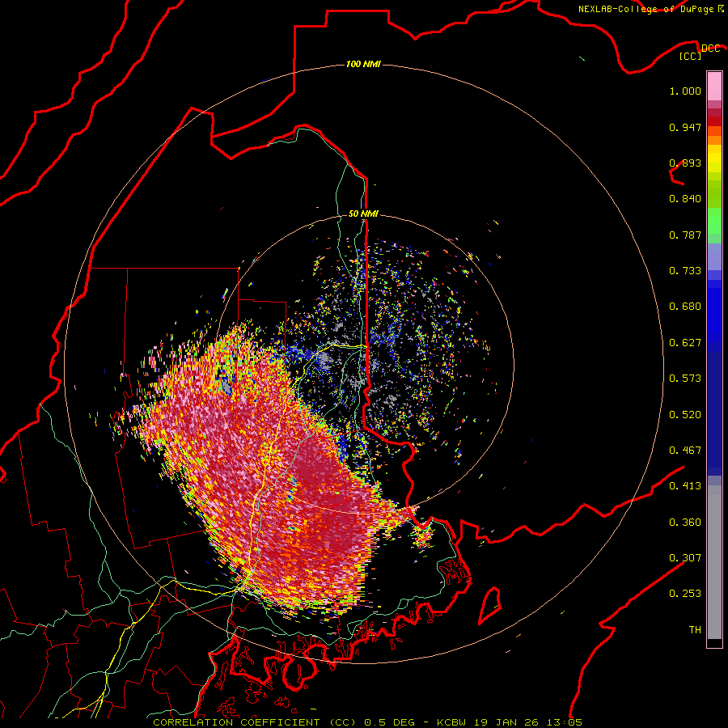
Task: Click the 19 JAN 26 13:05 timestamp
Action: (528, 722)
